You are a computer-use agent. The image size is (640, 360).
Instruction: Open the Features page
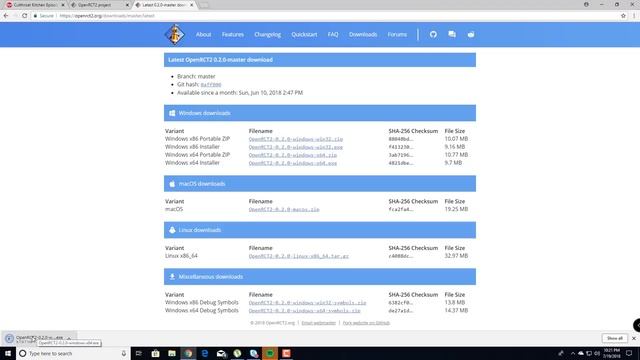tap(233, 34)
